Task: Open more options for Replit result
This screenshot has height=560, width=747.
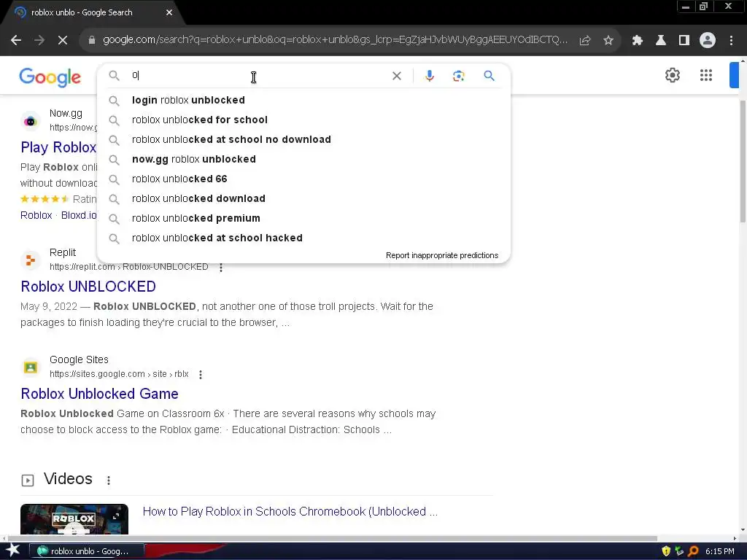Action: click(220, 268)
